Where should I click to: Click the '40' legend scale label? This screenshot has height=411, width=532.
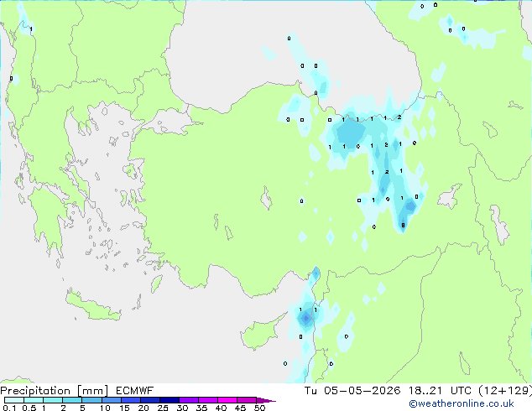[221, 408]
